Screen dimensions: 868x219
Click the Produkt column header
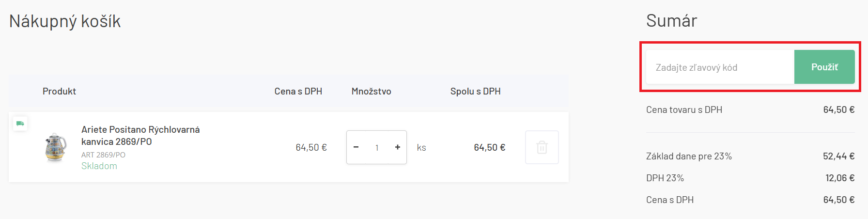tap(59, 91)
